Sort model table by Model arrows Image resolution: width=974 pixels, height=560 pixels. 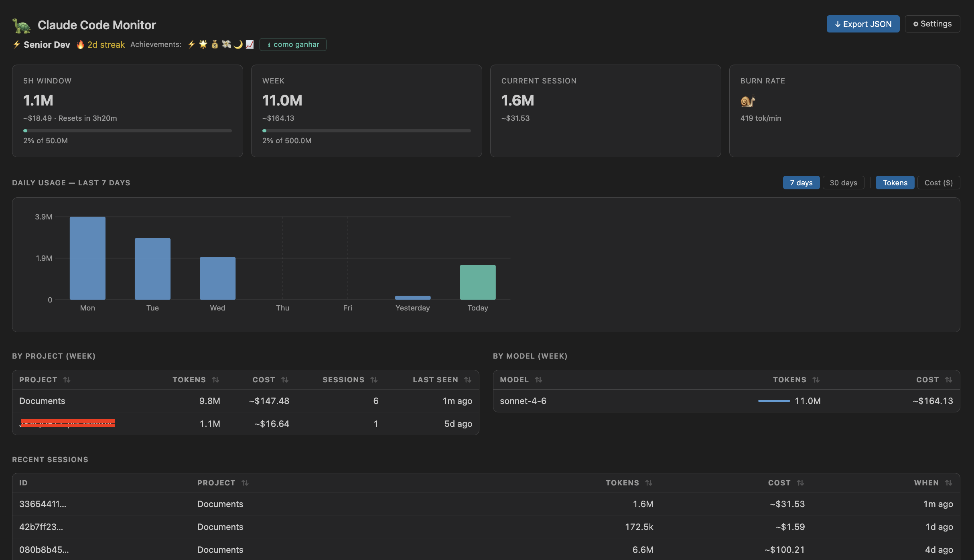pyautogui.click(x=538, y=380)
